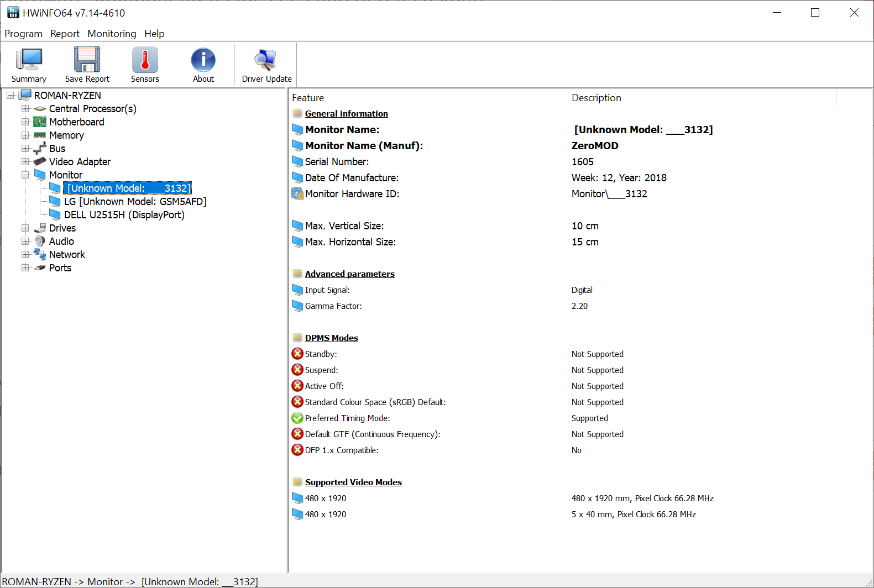Click the Memory module icon
This screenshot has height=588, width=874.
40,135
